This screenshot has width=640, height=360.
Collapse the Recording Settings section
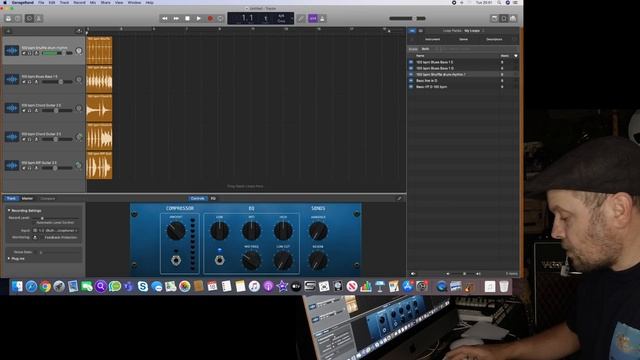[9, 211]
